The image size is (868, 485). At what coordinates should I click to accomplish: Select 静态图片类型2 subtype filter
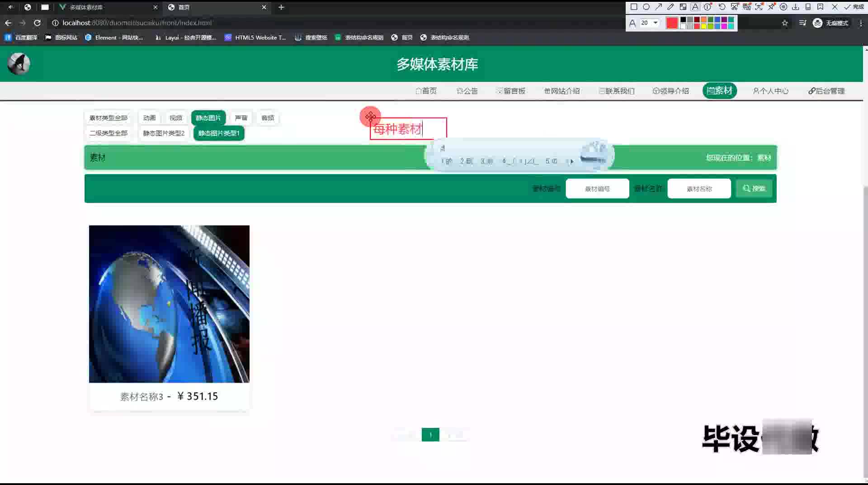click(164, 133)
